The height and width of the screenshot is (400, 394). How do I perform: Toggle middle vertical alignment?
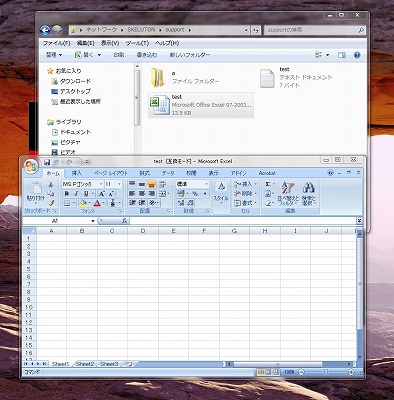point(142,184)
